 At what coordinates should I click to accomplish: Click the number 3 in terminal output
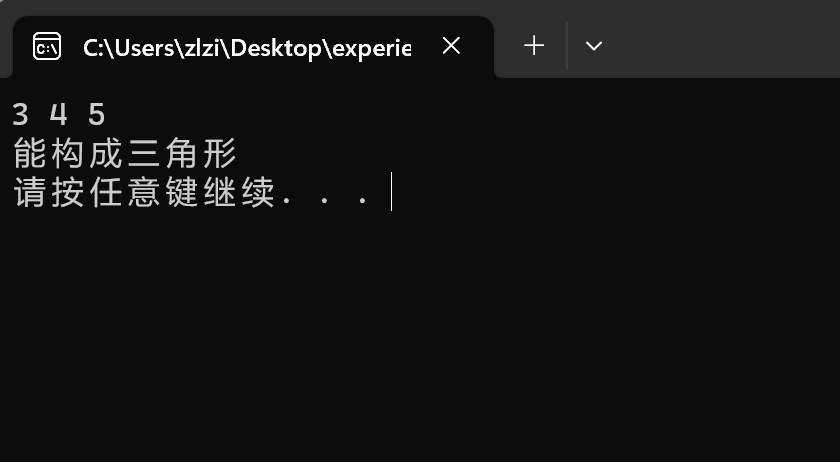(x=20, y=115)
